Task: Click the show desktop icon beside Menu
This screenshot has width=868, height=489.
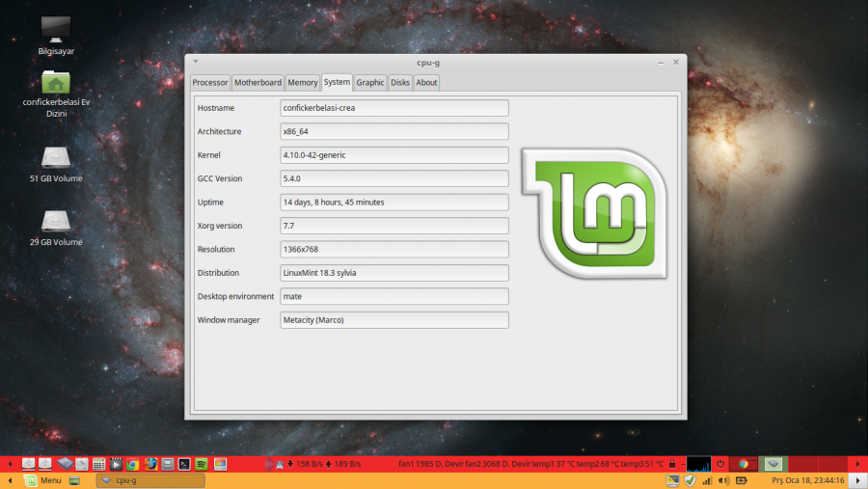Action: coord(74,480)
